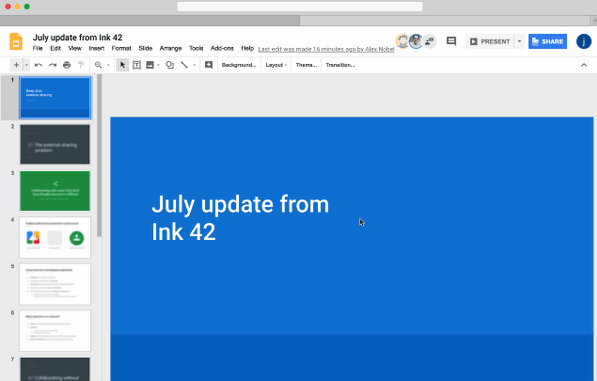This screenshot has width=597, height=381.
Task: Open the Present options dropdown arrow
Action: [x=519, y=41]
